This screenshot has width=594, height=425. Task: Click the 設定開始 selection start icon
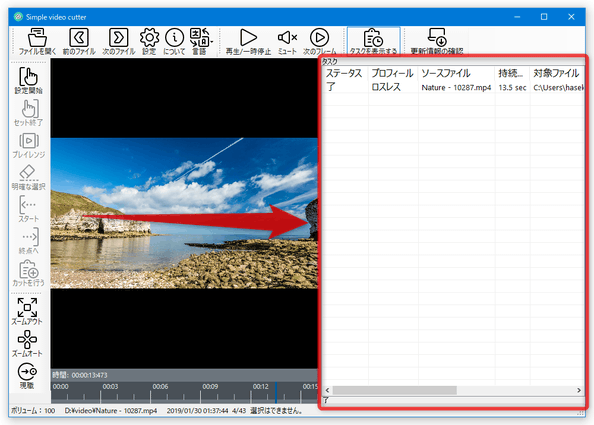28,80
